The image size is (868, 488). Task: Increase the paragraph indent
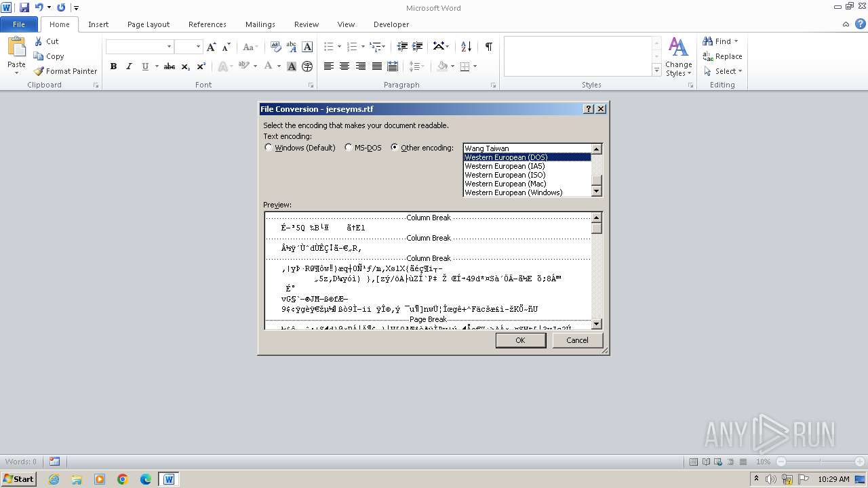[x=418, y=47]
